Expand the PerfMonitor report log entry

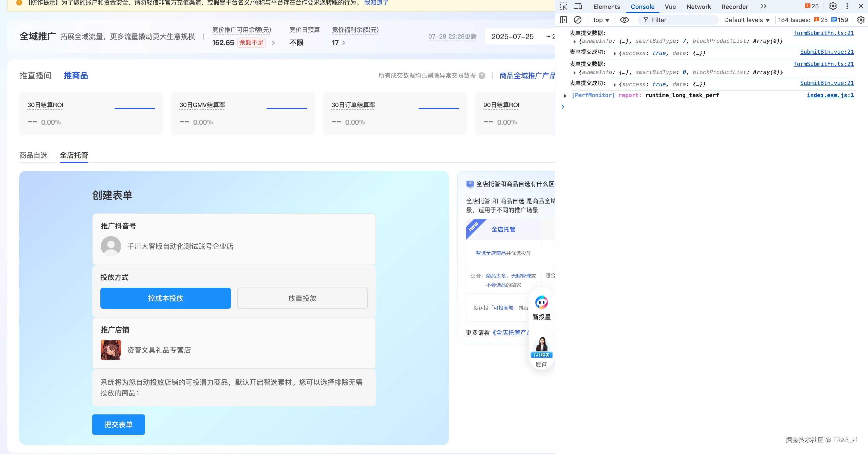point(565,95)
